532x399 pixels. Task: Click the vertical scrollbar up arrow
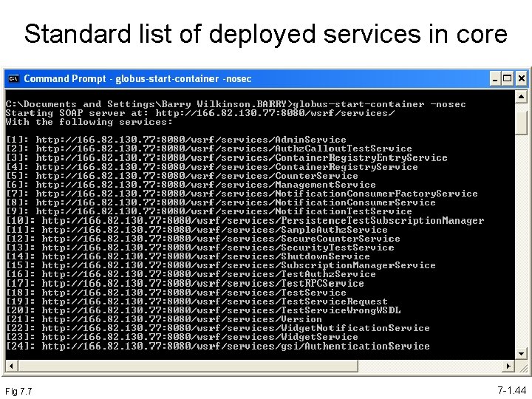tap(521, 97)
